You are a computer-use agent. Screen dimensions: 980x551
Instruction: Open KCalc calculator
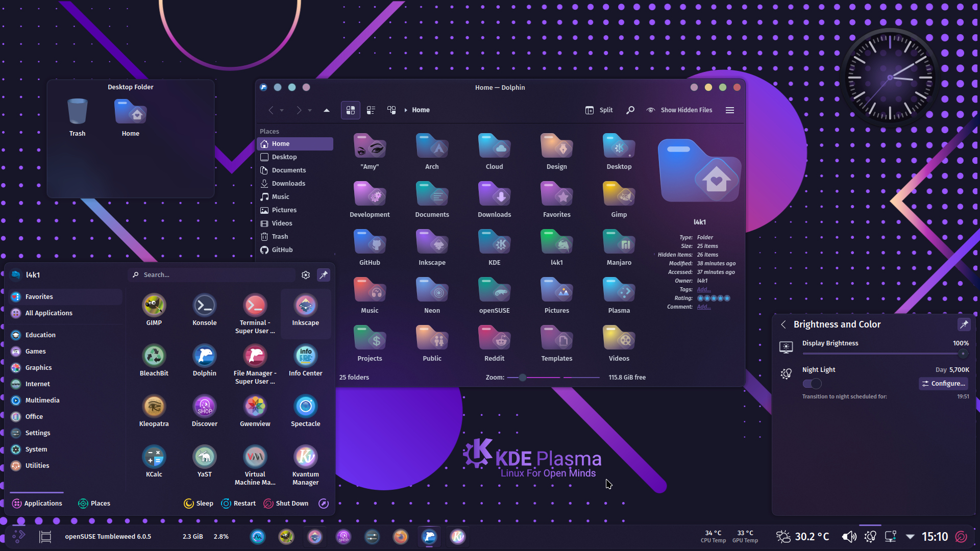[x=154, y=461]
